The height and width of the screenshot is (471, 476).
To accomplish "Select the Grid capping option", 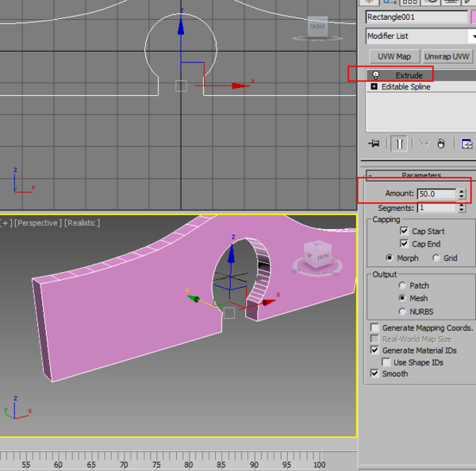I will coord(436,258).
